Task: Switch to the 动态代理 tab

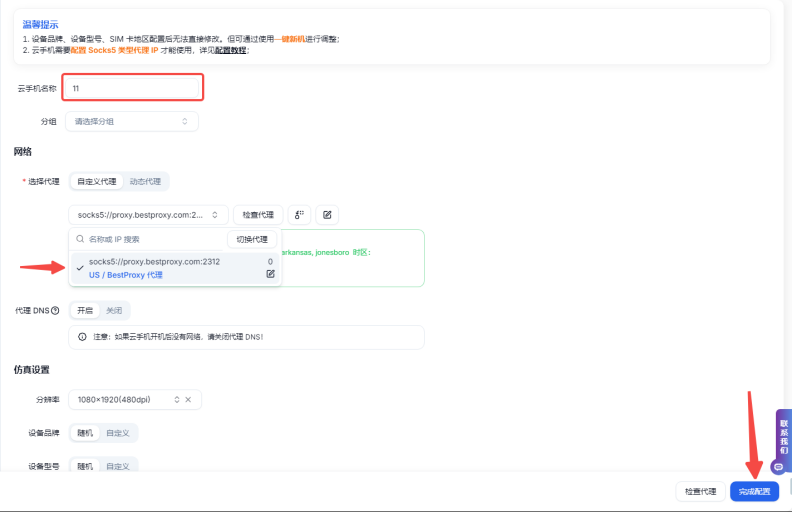Action: pos(145,182)
